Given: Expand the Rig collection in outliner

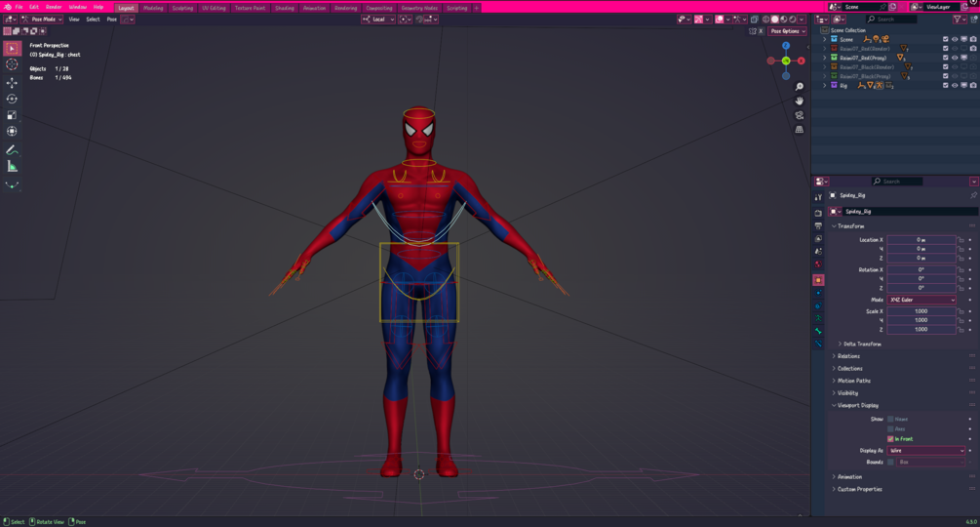Looking at the screenshot, I should [824, 86].
